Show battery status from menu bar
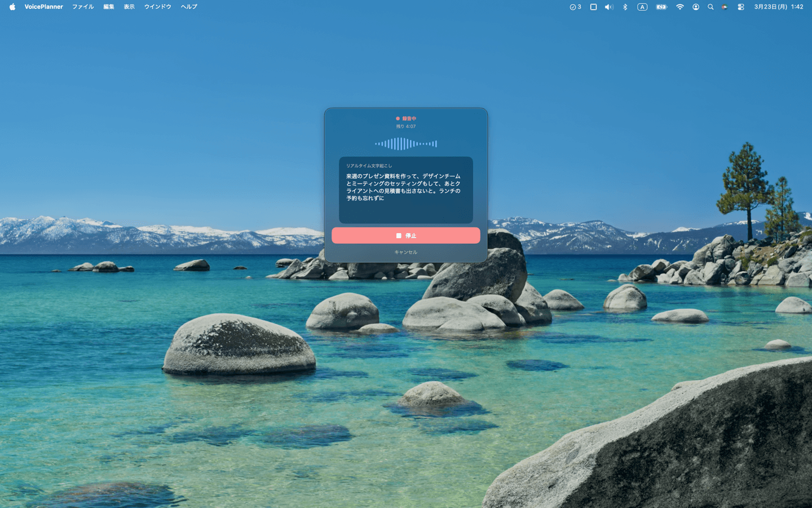Image resolution: width=812 pixels, height=508 pixels. coord(661,7)
